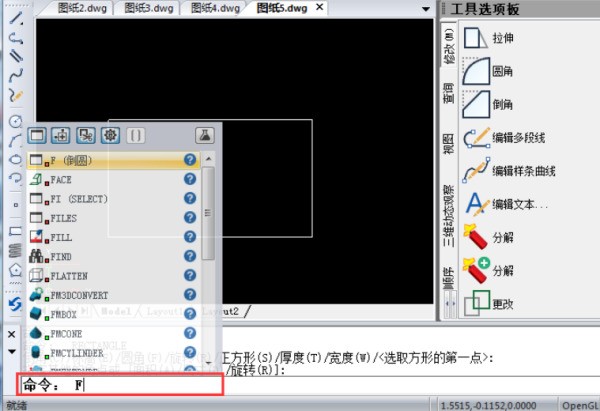Open the 三维动态观察 palette tab
Image resolution: width=600 pixels, height=411 pixels.
449,216
